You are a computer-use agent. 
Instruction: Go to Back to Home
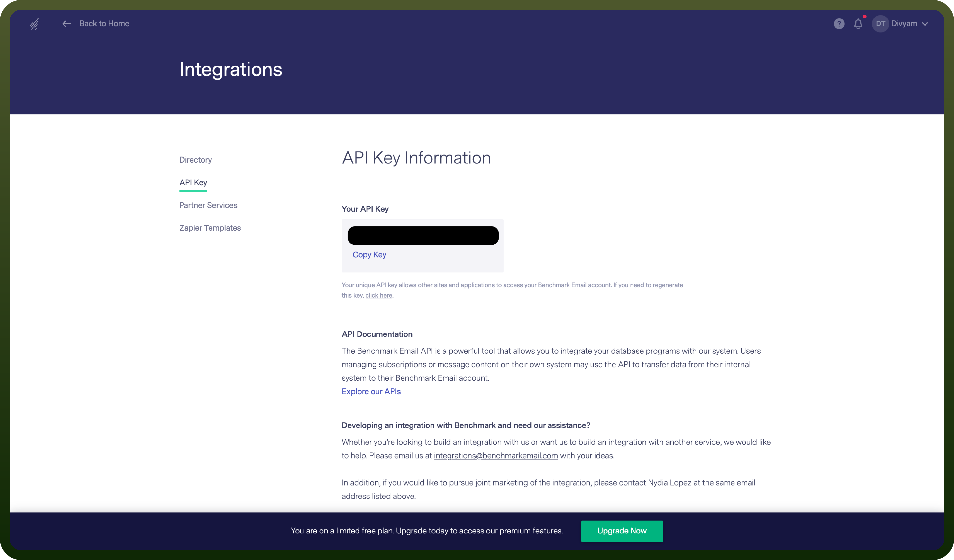click(x=104, y=23)
